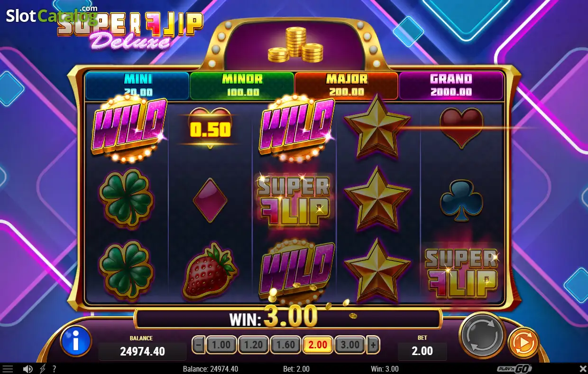Select the 1.00 bet value
This screenshot has width=588, height=374.
(x=221, y=345)
